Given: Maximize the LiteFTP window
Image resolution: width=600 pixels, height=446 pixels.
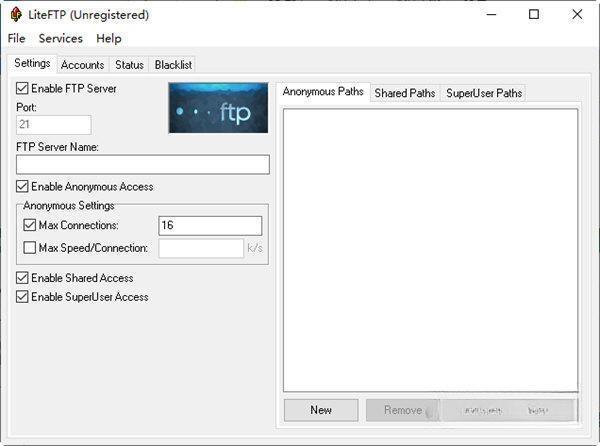Looking at the screenshot, I should click(x=534, y=15).
